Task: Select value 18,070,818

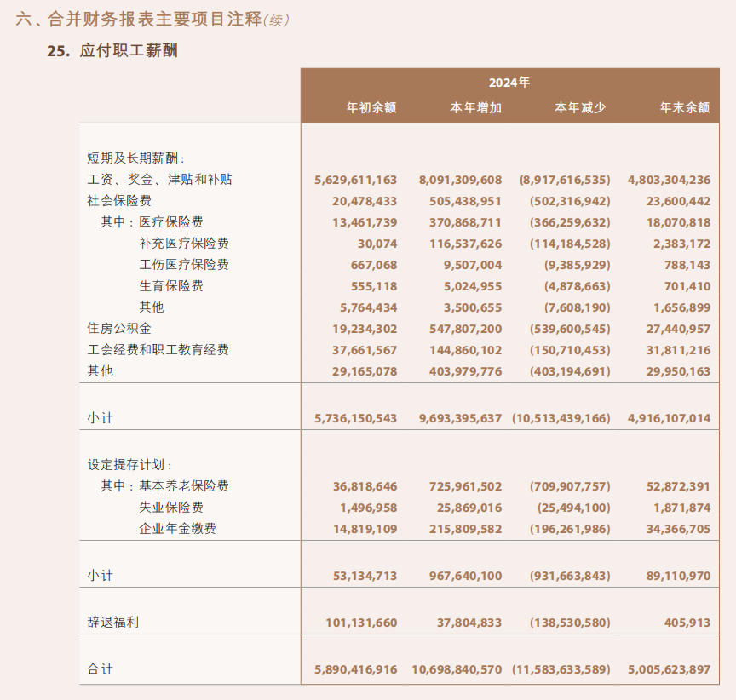Action: 678,222
